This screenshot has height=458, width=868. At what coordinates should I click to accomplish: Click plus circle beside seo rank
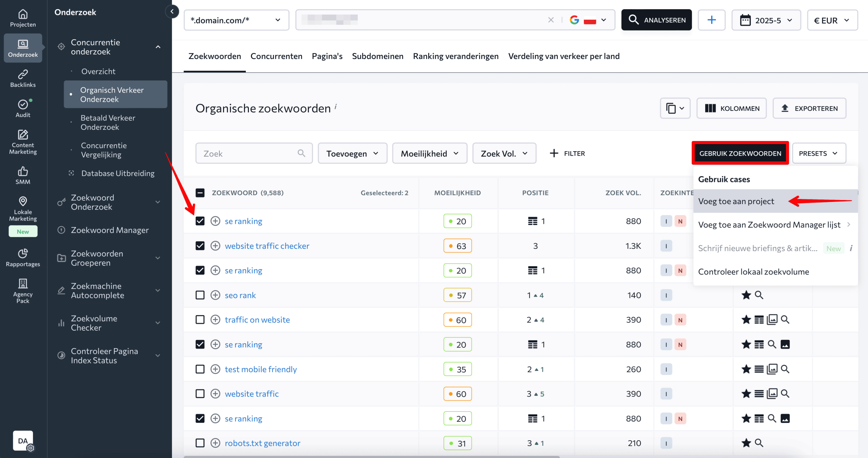pyautogui.click(x=215, y=295)
